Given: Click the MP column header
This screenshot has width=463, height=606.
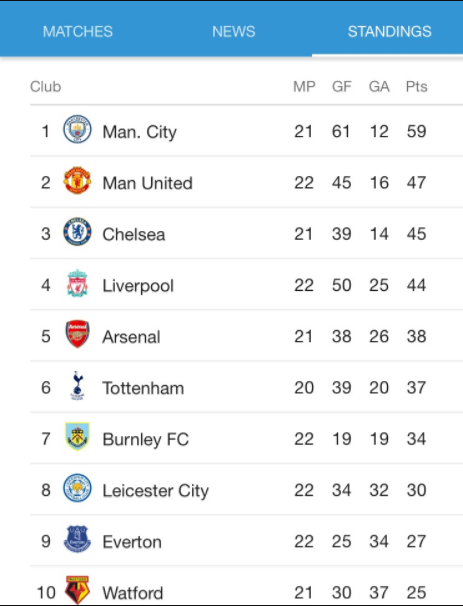Looking at the screenshot, I should 304,87.
